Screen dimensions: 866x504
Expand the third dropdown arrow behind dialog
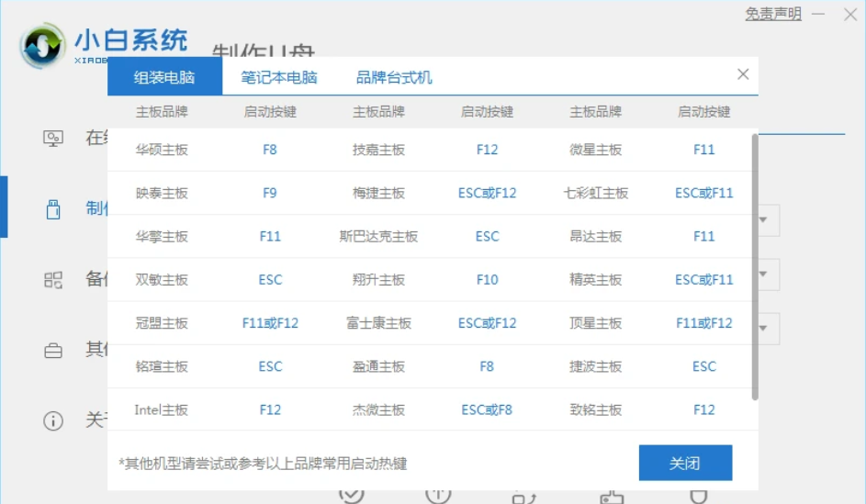pyautogui.click(x=763, y=328)
